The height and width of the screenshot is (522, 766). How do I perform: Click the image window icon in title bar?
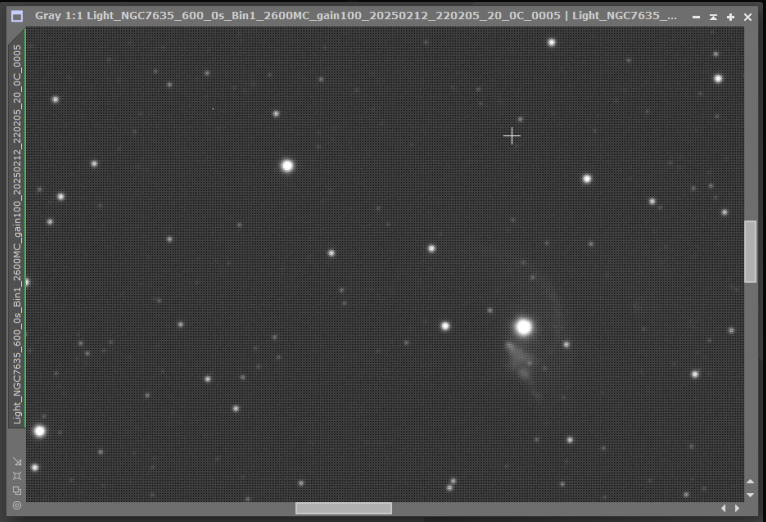click(x=17, y=16)
